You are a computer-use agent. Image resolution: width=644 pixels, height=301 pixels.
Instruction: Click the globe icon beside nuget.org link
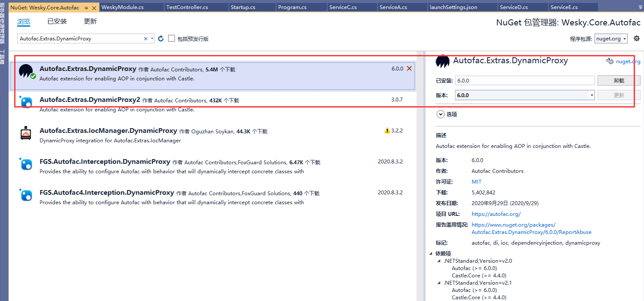click(x=610, y=61)
